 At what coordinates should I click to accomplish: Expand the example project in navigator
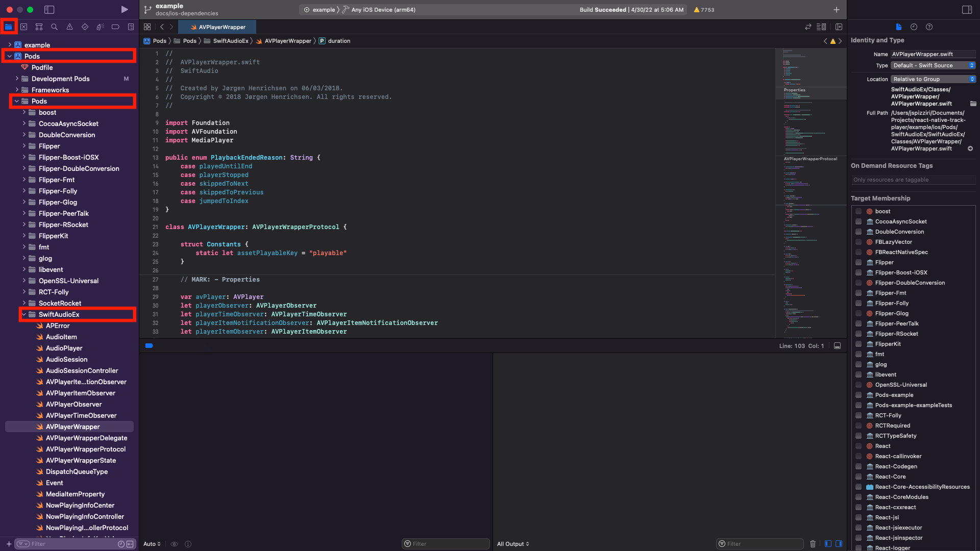point(10,45)
